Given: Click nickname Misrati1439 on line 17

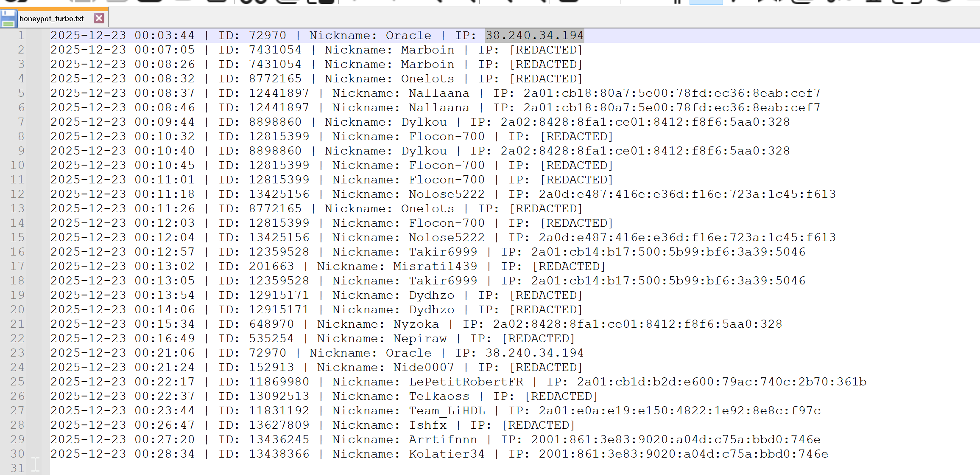Looking at the screenshot, I should 435,267.
